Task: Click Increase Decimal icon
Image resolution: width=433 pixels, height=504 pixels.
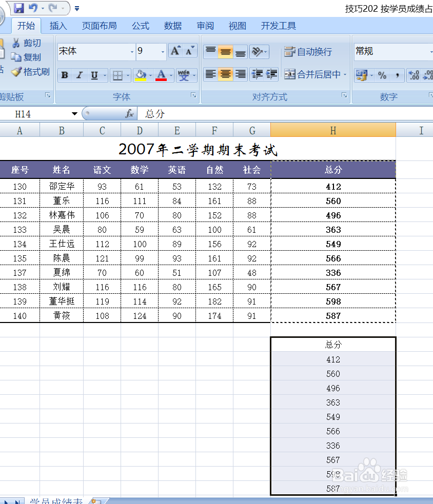Action: click(414, 75)
